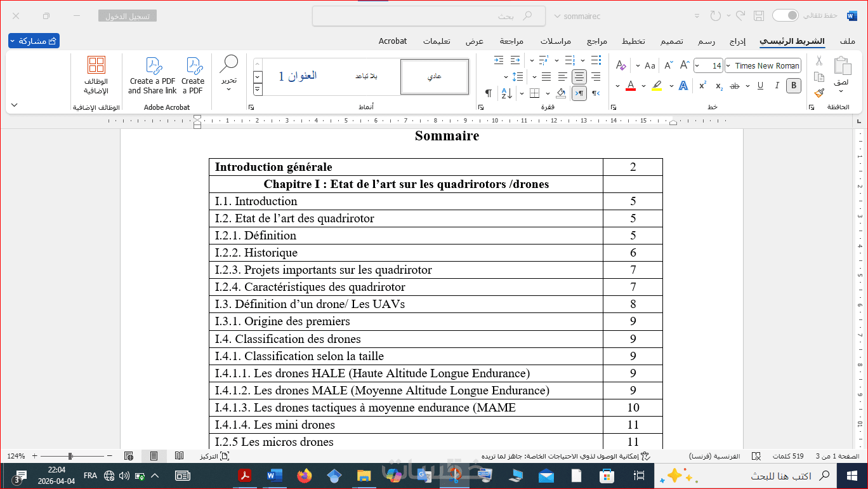Image resolution: width=868 pixels, height=489 pixels.
Task: Open the File (ملف) tab
Action: tap(848, 41)
